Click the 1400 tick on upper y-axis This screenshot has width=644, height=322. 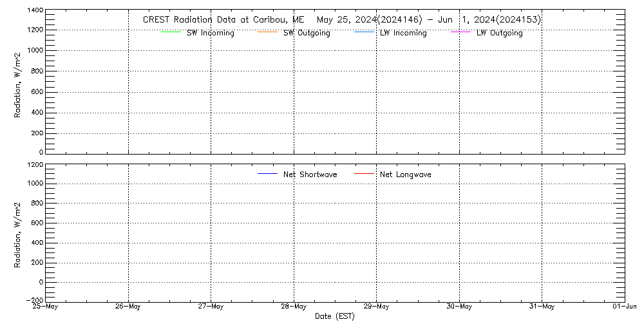[35, 11]
